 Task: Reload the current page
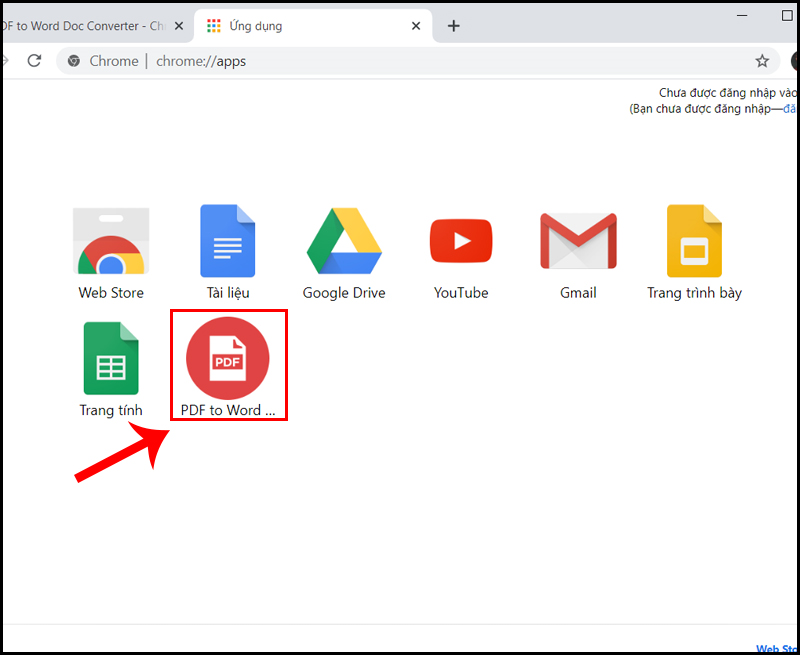click(x=34, y=61)
